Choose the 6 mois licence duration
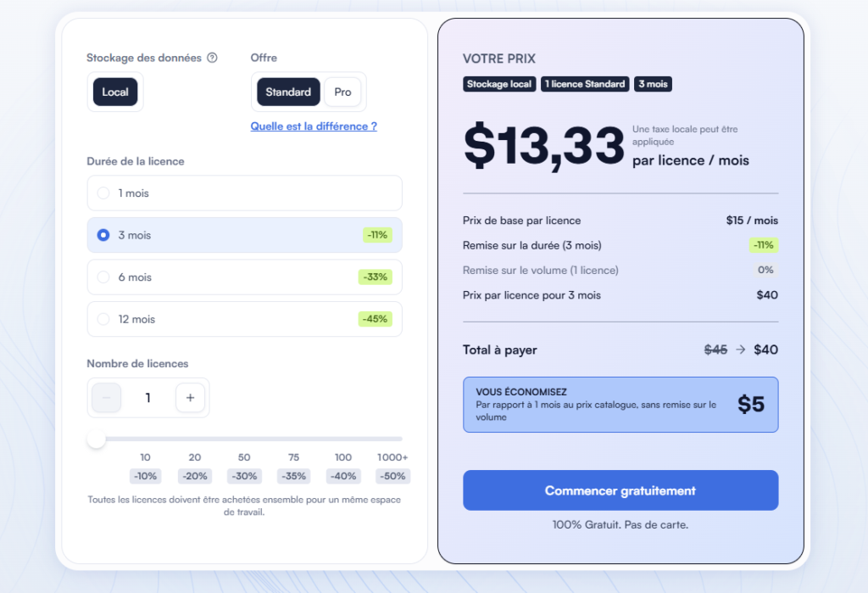868x593 pixels. pos(245,277)
